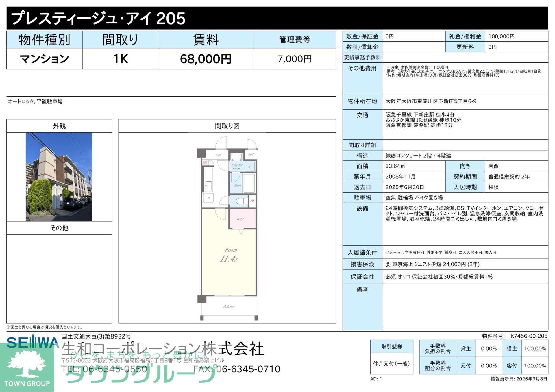Click move-out date 2025年6月30日

click(405, 187)
